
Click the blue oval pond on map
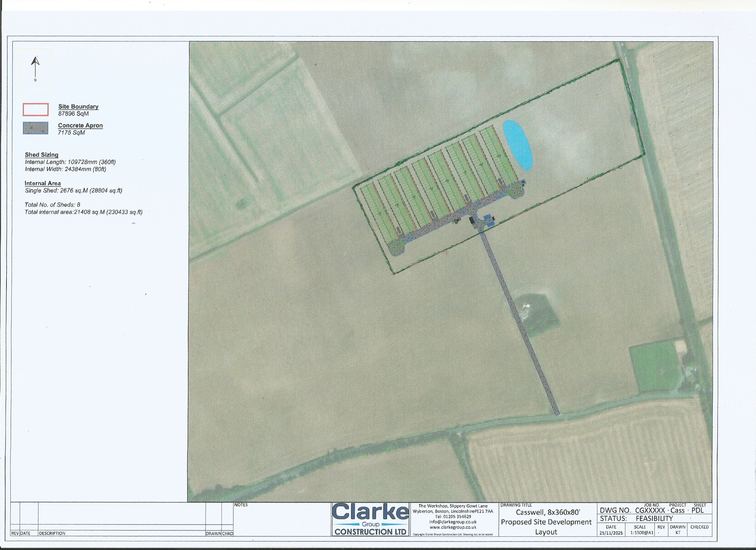pyautogui.click(x=517, y=145)
